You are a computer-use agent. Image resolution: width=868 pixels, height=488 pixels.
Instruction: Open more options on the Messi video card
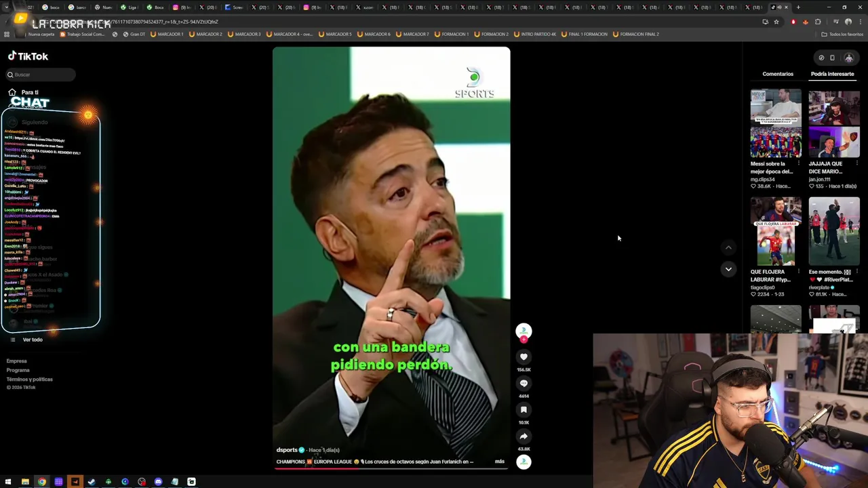799,163
